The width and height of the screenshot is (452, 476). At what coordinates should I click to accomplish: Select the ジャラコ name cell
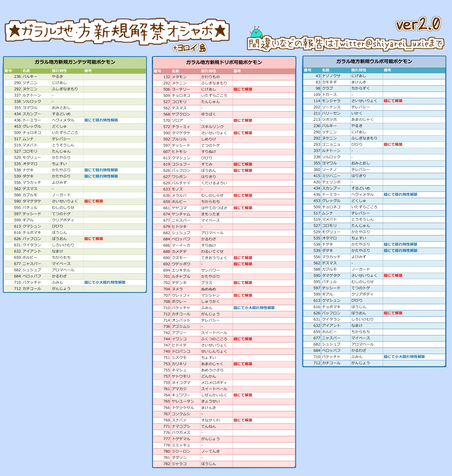point(179,464)
